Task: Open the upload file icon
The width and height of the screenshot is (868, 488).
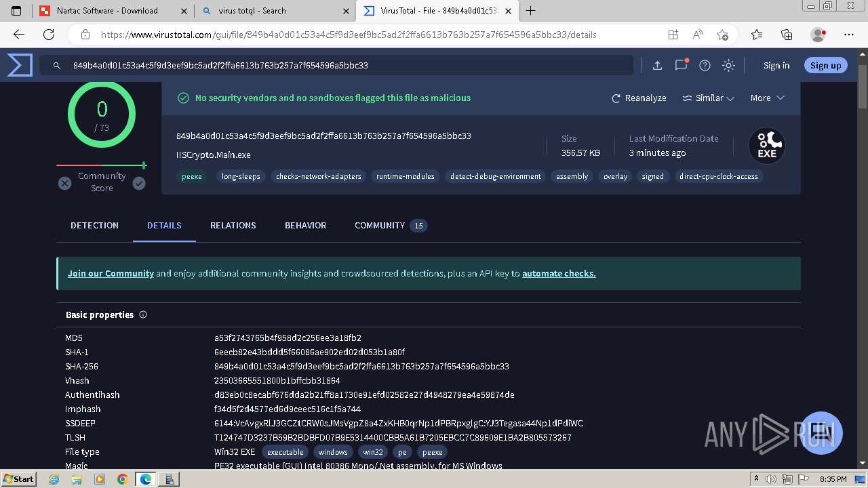Action: (x=657, y=65)
